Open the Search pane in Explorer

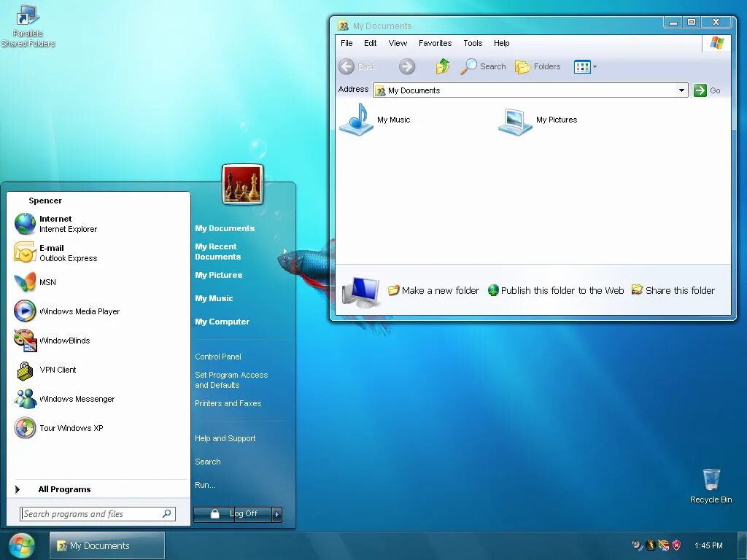point(483,66)
